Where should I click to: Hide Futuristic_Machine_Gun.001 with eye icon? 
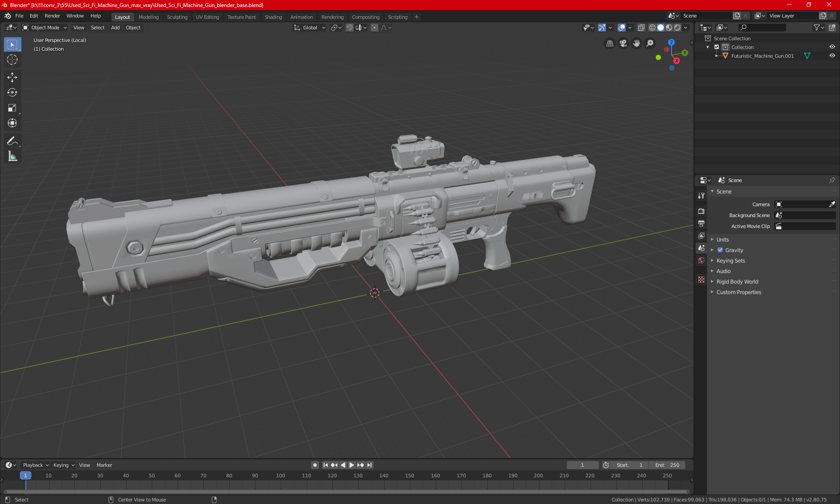tap(832, 56)
